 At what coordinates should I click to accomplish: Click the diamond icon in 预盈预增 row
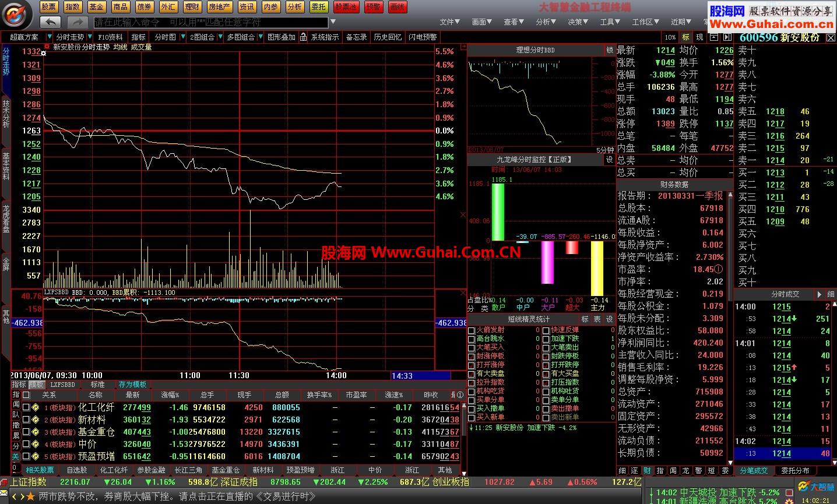pos(35,456)
